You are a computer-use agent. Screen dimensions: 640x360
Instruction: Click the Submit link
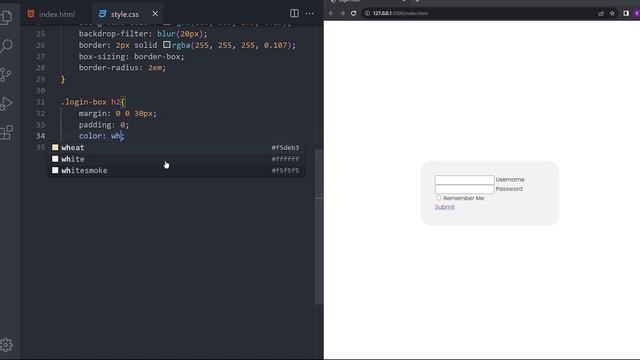tap(444, 207)
